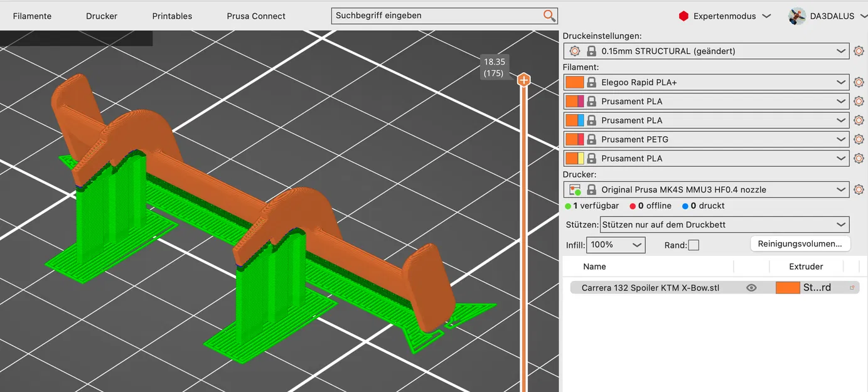The width and height of the screenshot is (868, 392).
Task: Click the vertical layer slider track
Action: 523,238
